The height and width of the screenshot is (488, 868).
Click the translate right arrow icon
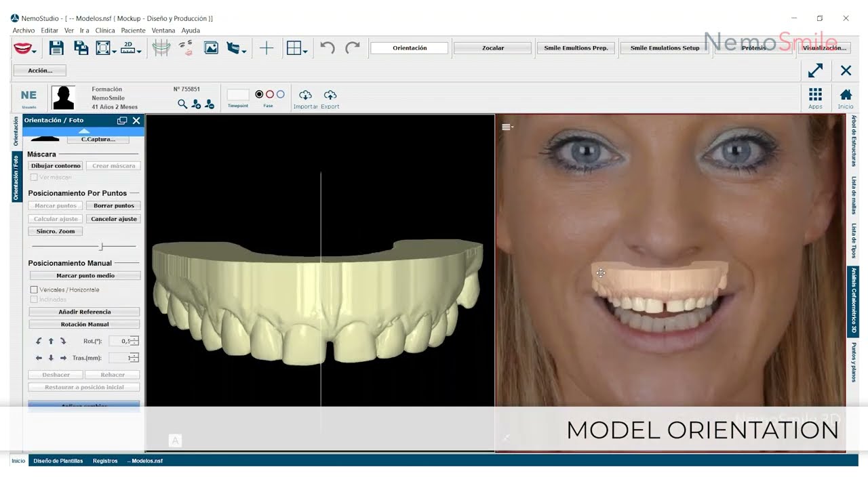coord(63,358)
